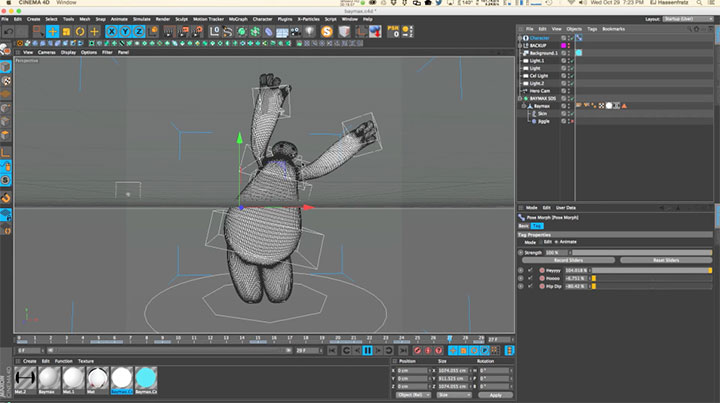Image resolution: width=720 pixels, height=403 pixels.
Task: Pause playback with highlighted pause button
Action: coord(367,351)
